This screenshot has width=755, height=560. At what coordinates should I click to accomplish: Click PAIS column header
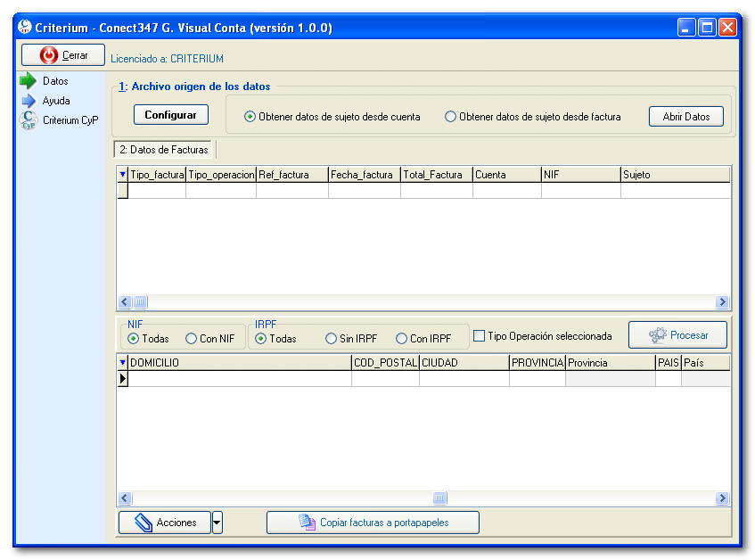tap(669, 363)
